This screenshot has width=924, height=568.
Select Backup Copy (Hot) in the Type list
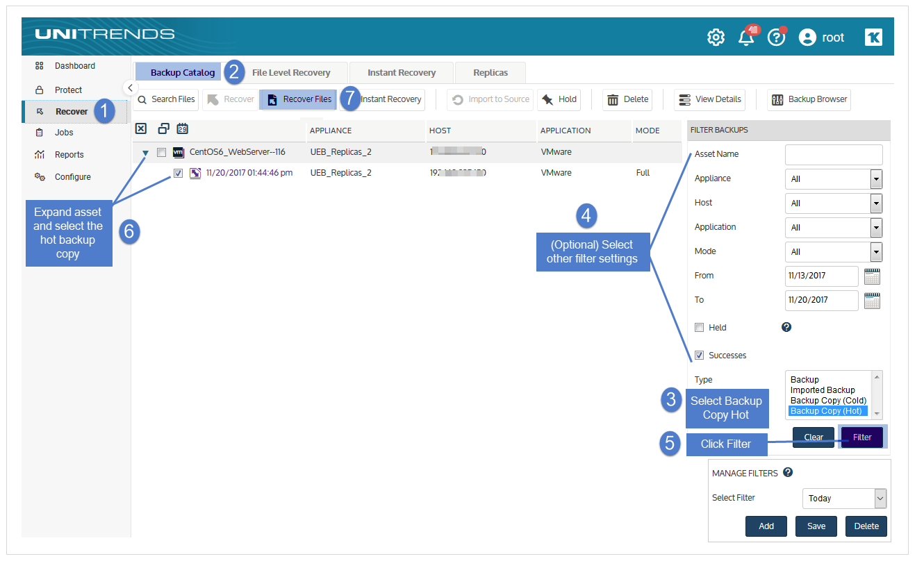827,411
